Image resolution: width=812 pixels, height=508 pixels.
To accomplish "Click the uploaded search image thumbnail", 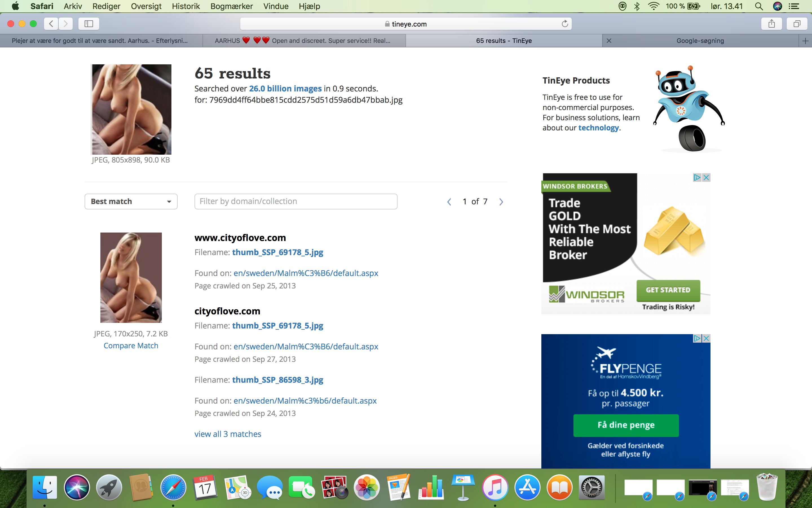I will click(131, 109).
